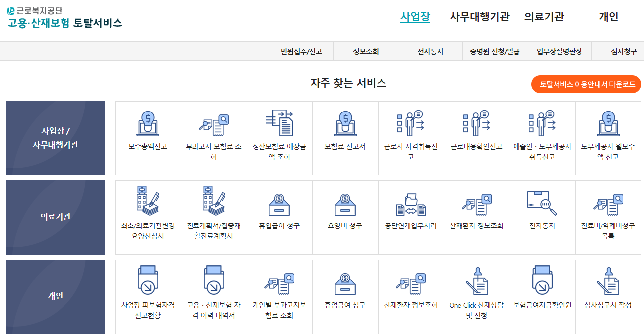The height and width of the screenshot is (336, 644).
Task: Open 정산보험료 예상금액 조회 icon
Action: (279, 123)
